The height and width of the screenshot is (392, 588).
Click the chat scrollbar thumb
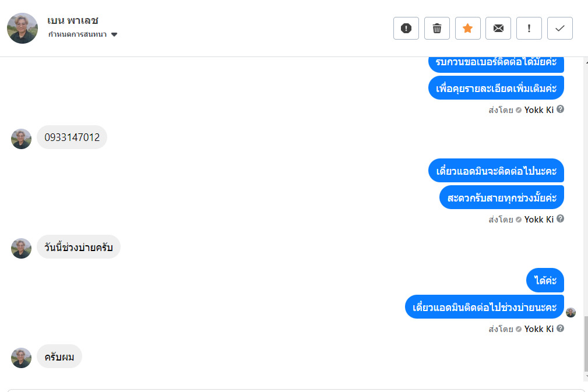click(x=585, y=344)
